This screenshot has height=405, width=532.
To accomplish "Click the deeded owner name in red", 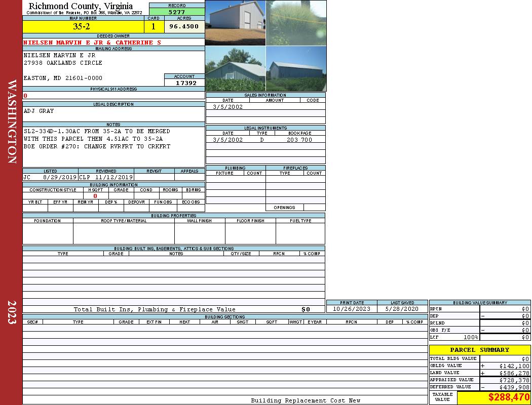I will pos(92,43).
